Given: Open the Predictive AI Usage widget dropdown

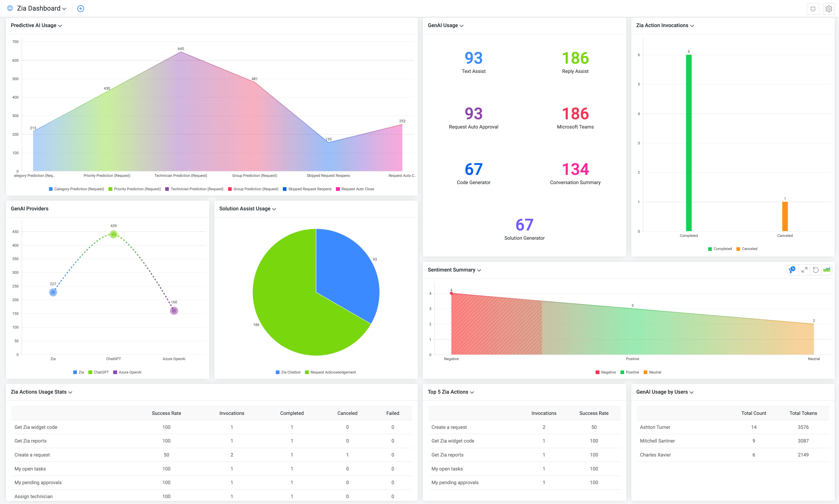Looking at the screenshot, I should pos(60,25).
